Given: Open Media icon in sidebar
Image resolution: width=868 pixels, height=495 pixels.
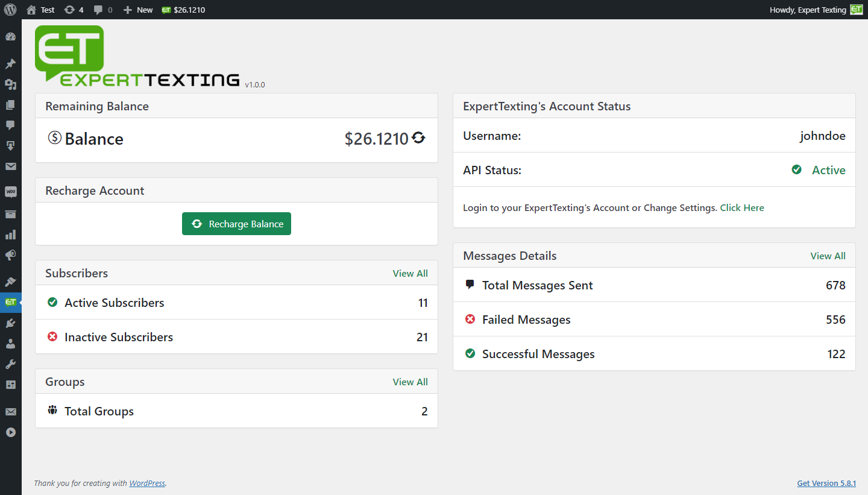Looking at the screenshot, I should click(10, 84).
